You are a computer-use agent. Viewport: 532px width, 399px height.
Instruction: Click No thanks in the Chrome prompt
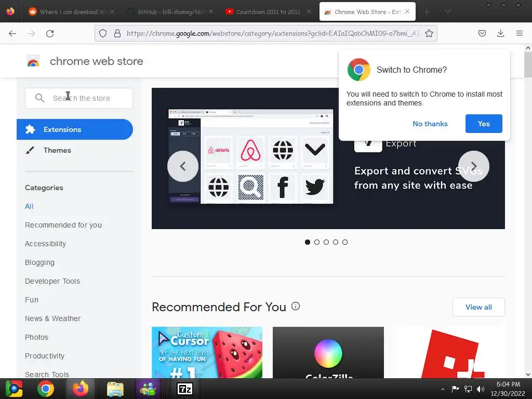(x=430, y=124)
